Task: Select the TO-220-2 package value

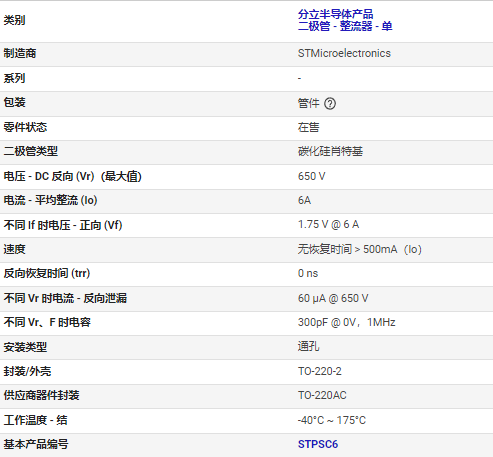Action: tap(320, 371)
